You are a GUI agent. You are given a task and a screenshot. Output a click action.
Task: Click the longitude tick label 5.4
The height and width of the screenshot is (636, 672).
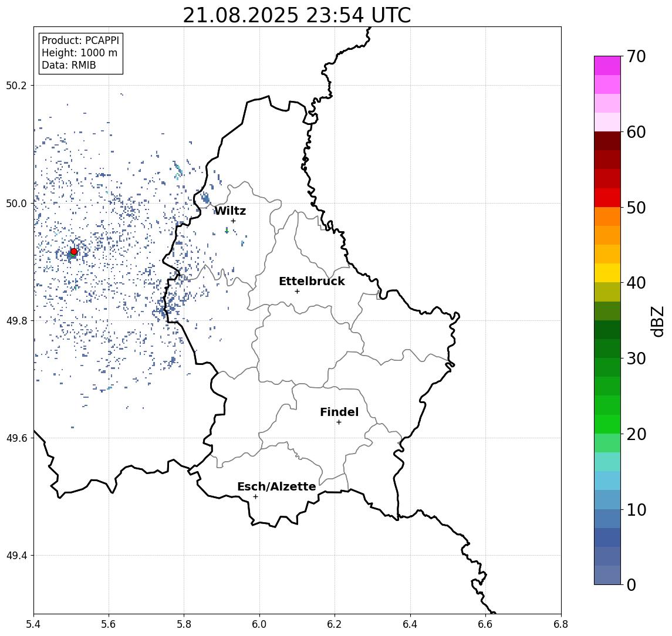[x=33, y=624]
